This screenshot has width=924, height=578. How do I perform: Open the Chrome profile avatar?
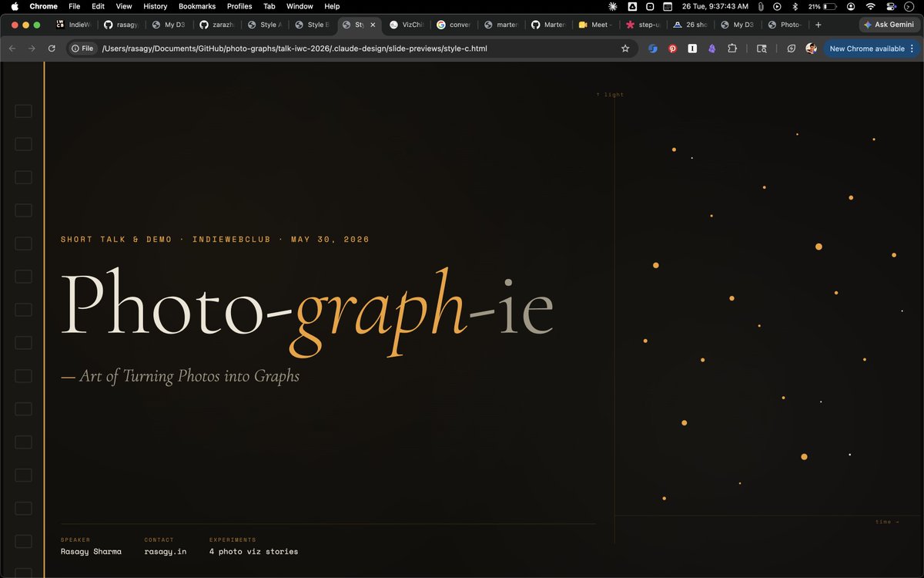click(x=811, y=49)
